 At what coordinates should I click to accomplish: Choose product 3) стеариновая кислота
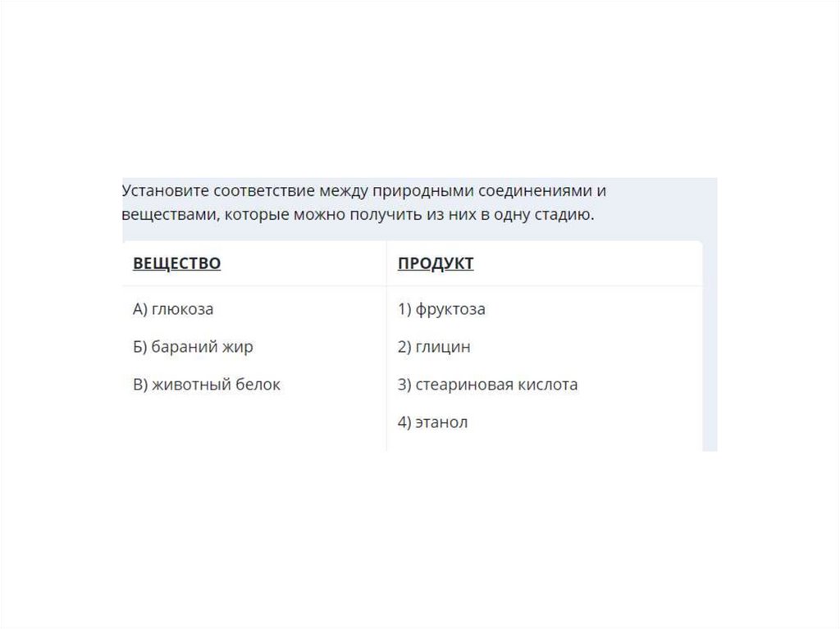pos(487,385)
